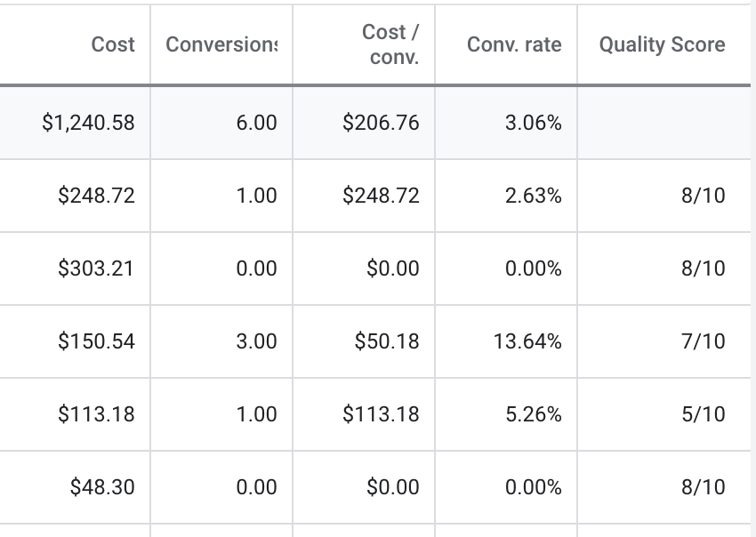Click the Conv. rate column header
This screenshot has height=537, width=756.
pyautogui.click(x=514, y=44)
